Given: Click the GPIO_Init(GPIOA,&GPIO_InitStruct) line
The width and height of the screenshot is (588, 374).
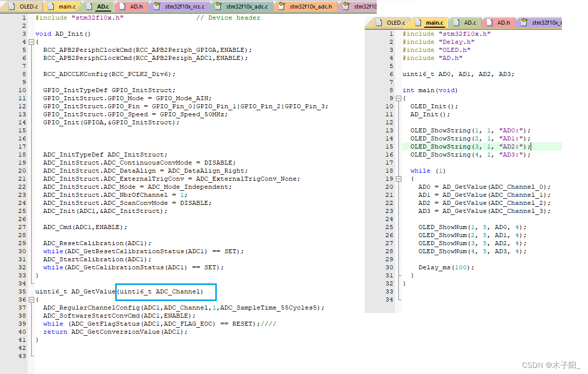Looking at the screenshot, I should pyautogui.click(x=111, y=122).
